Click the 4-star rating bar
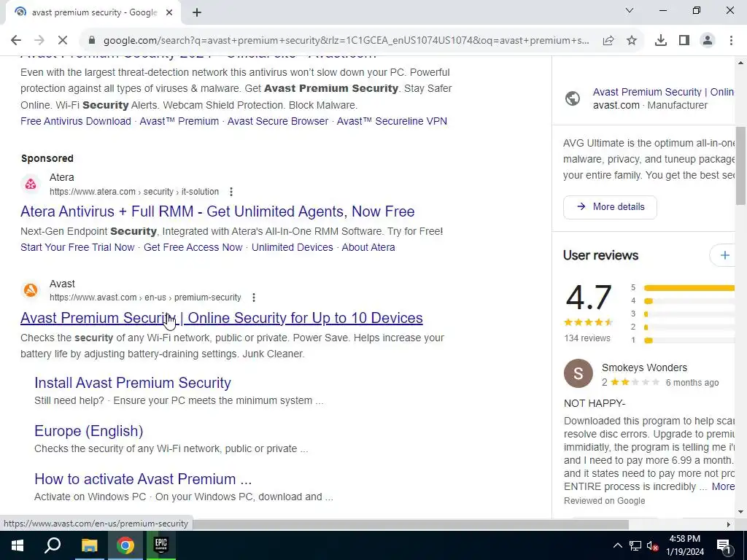This screenshot has height=560, width=747. click(x=689, y=301)
